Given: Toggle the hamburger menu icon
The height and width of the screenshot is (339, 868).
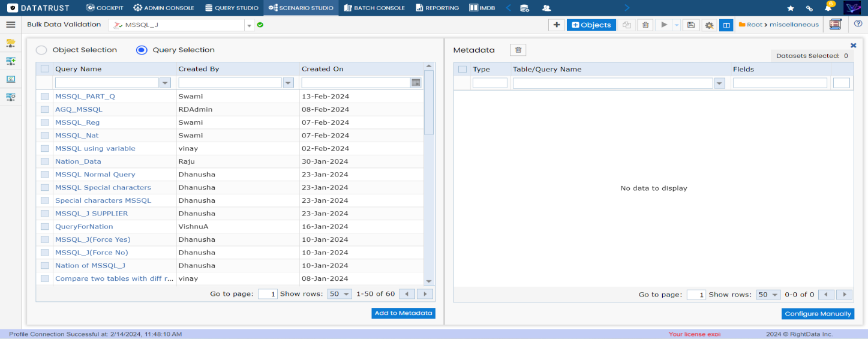Looking at the screenshot, I should 10,25.
